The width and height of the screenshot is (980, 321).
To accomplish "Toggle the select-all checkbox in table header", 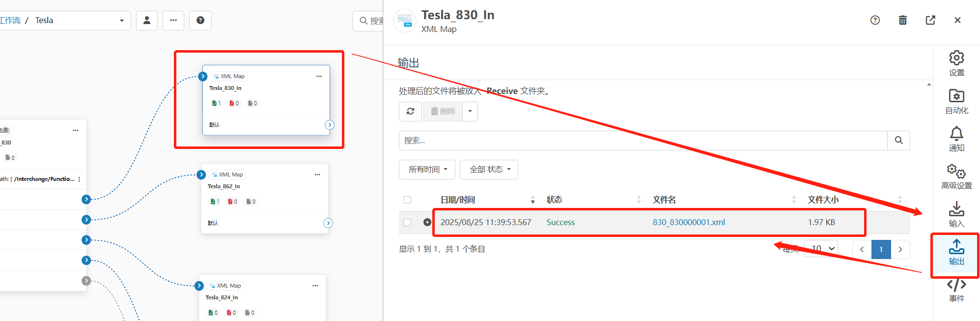I will pyautogui.click(x=407, y=200).
